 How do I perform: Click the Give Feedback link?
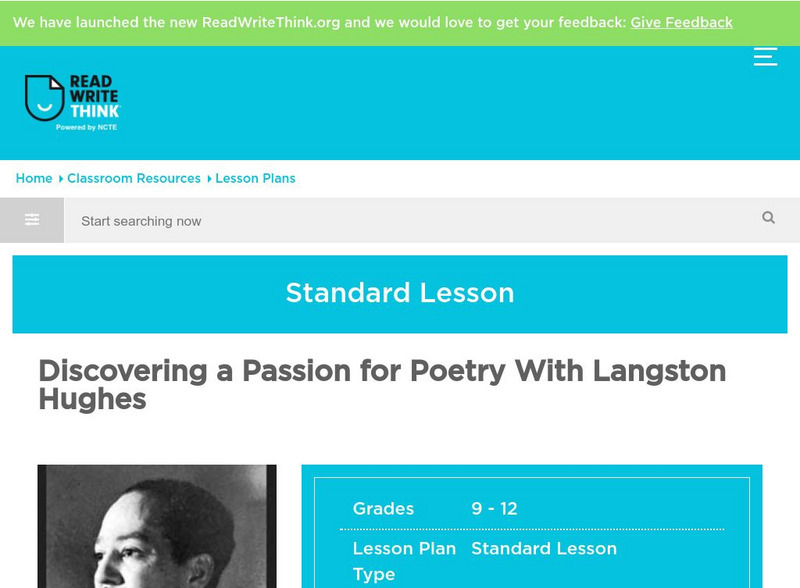point(681,22)
